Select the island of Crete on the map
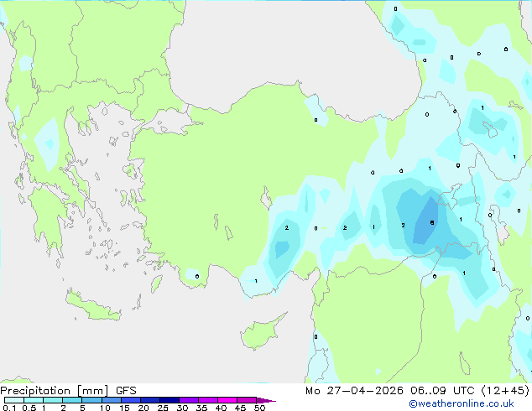Viewport: 532px width, 411px height. tap(92, 307)
